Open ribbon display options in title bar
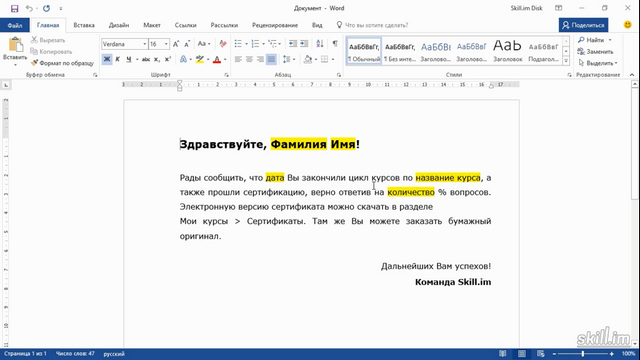 (559, 8)
